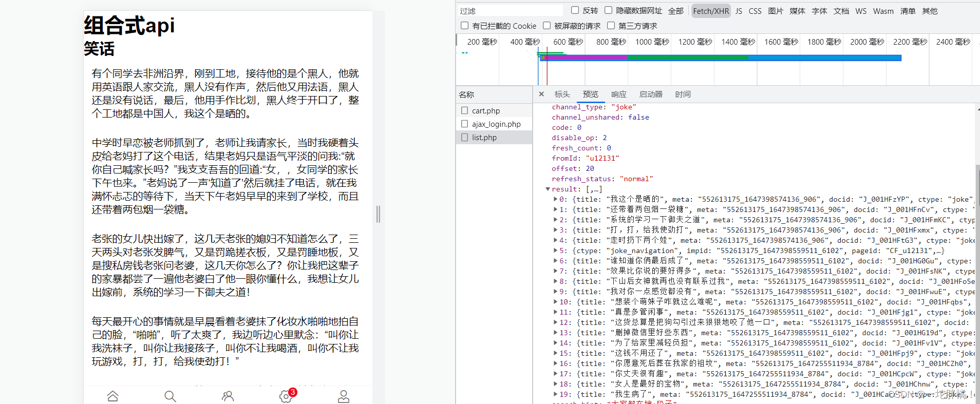Toggle the 反转 invert checkbox
This screenshot has width=980, height=404.
click(x=575, y=10)
